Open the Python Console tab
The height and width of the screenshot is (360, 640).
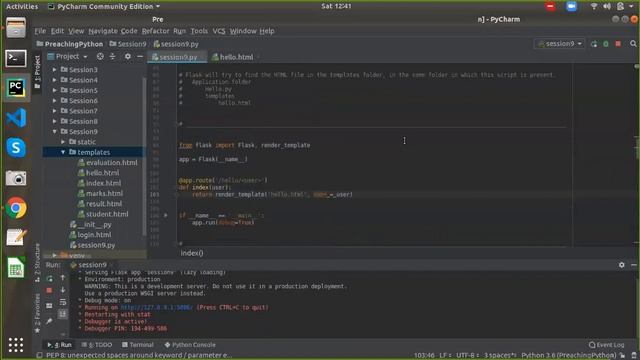tap(190, 345)
